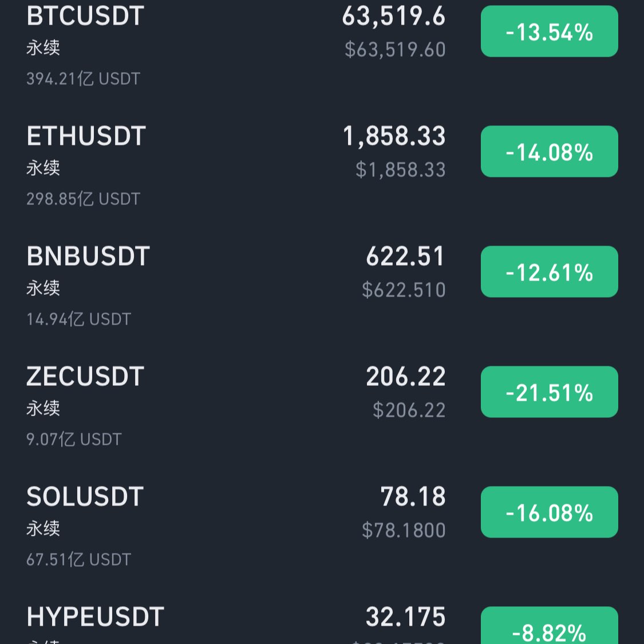Click the 永续 label under SOLUSDT
The width and height of the screenshot is (644, 644).
[x=43, y=528]
